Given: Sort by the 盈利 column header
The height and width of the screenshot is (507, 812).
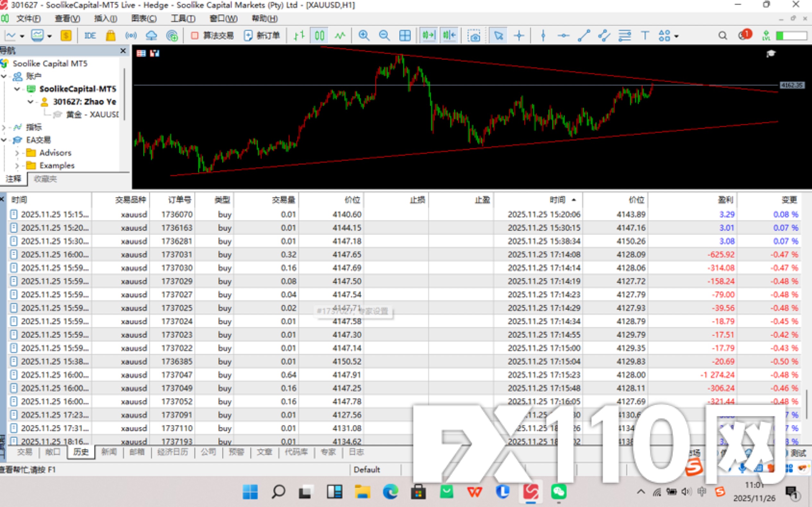Looking at the screenshot, I should pos(725,200).
